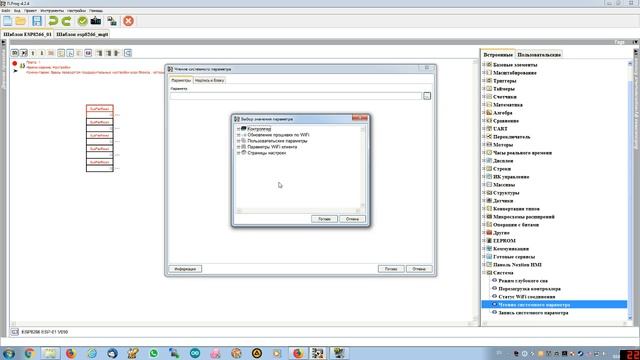The image size is (640, 360).
Task: Click the Windows Start button
Action: [x=9, y=353]
